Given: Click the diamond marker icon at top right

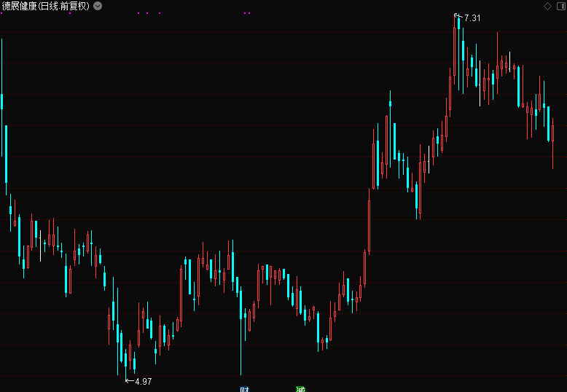Looking at the screenshot, I should 547,6.
